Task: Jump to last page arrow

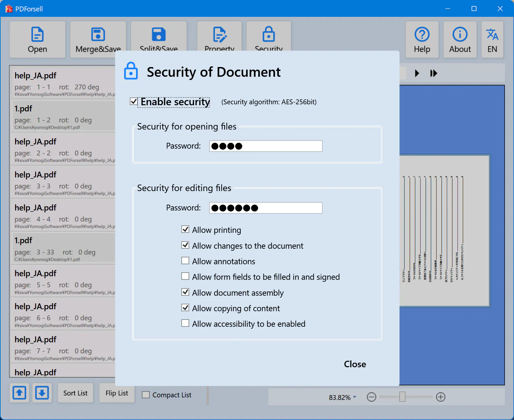Action: click(434, 74)
